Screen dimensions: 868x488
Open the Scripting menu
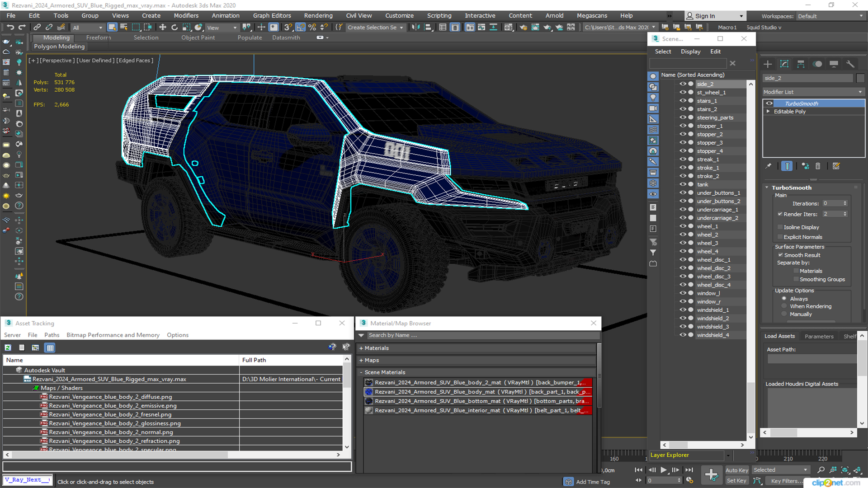tap(439, 15)
